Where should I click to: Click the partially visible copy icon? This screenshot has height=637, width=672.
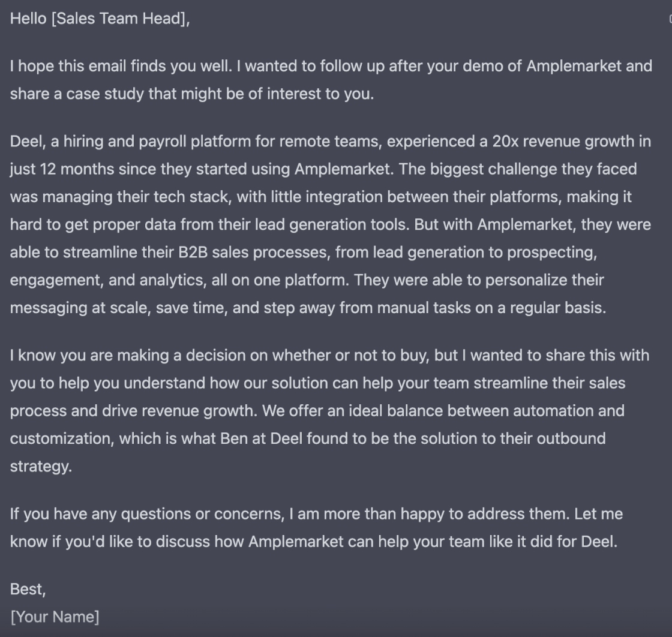(x=670, y=19)
